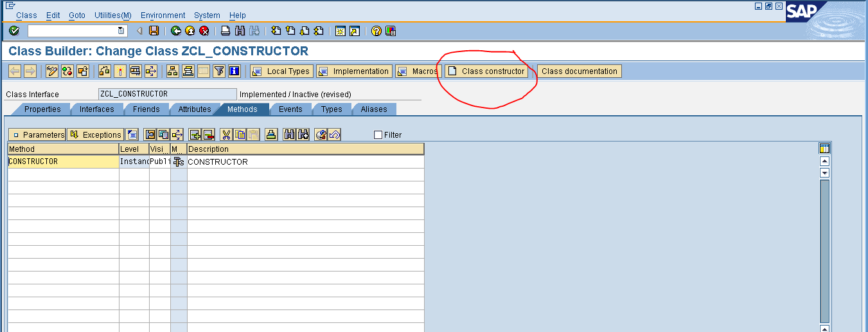Click the Method column header
The height and width of the screenshot is (332, 868).
[x=64, y=149]
